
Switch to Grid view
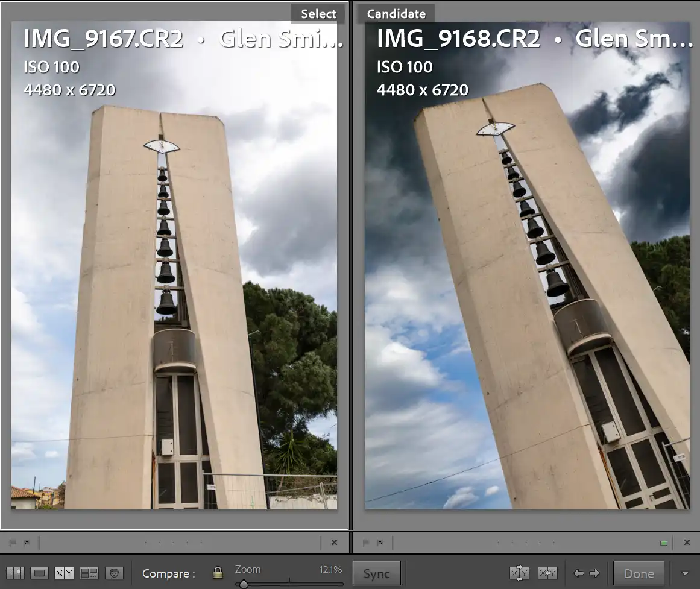click(15, 573)
